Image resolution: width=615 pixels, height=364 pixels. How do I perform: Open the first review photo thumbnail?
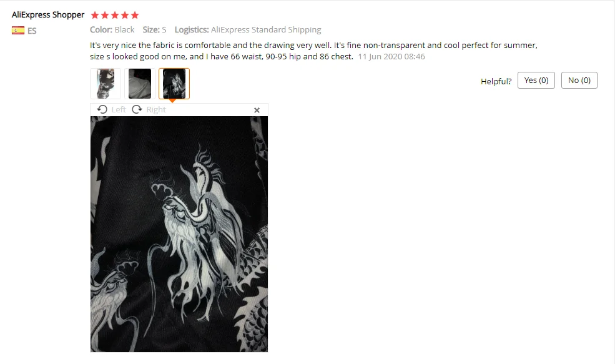coord(106,84)
